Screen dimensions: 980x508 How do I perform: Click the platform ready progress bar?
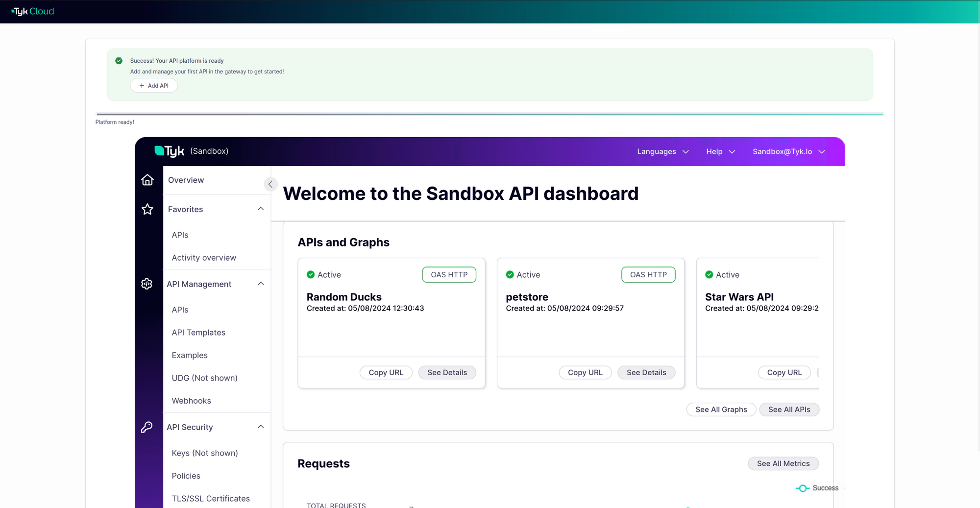[x=490, y=114]
